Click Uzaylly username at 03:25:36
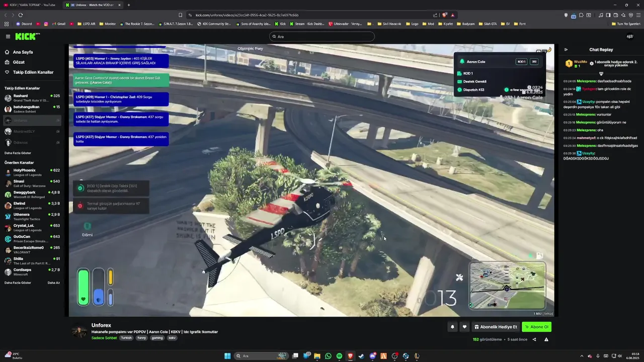This screenshot has height=362, width=644. click(589, 153)
